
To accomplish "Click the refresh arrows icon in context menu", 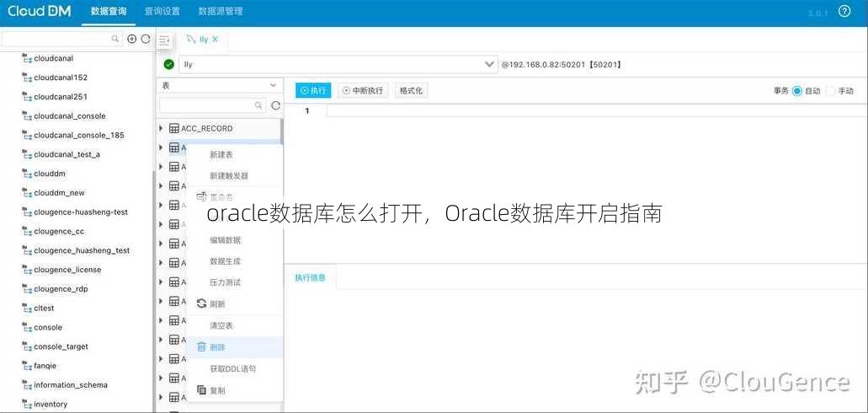I will (x=201, y=303).
